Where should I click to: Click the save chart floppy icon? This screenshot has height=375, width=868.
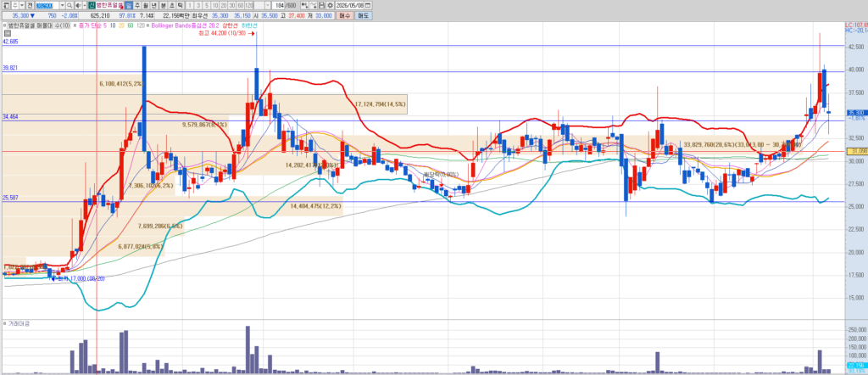(x=321, y=6)
